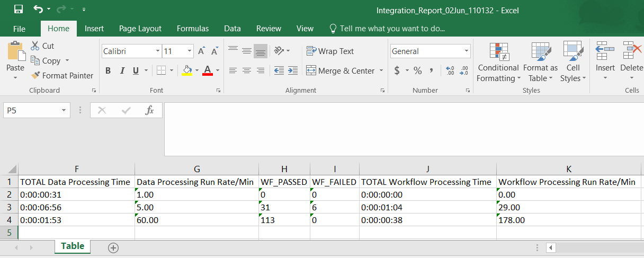Open the Name Box dropdown arrow
Image resolution: width=644 pixels, height=258 pixels.
coord(64,110)
